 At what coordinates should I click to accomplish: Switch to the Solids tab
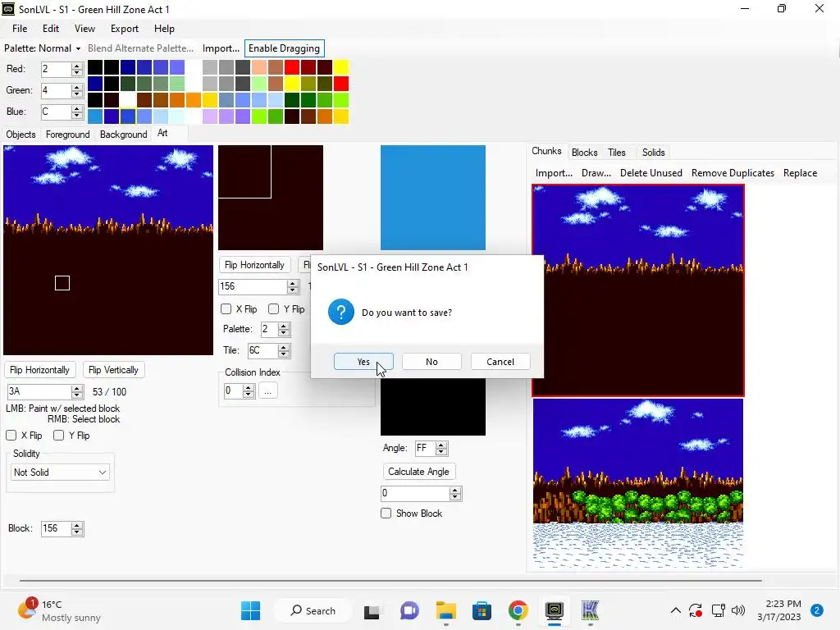coord(653,152)
